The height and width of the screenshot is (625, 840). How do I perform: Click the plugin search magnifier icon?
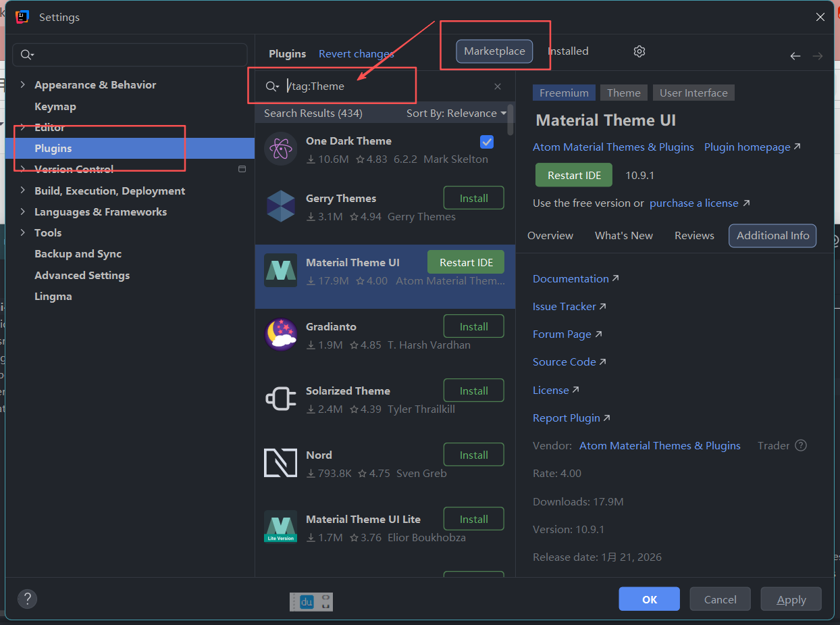pyautogui.click(x=272, y=86)
